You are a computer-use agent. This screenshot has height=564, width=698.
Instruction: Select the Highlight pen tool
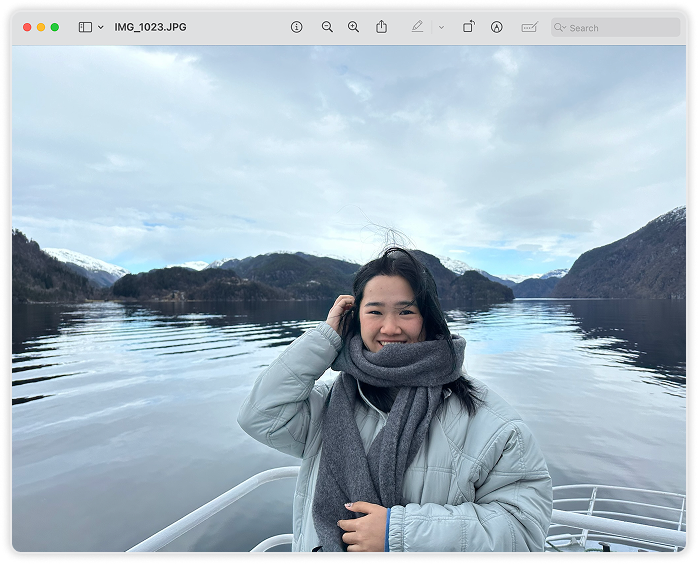tap(417, 27)
